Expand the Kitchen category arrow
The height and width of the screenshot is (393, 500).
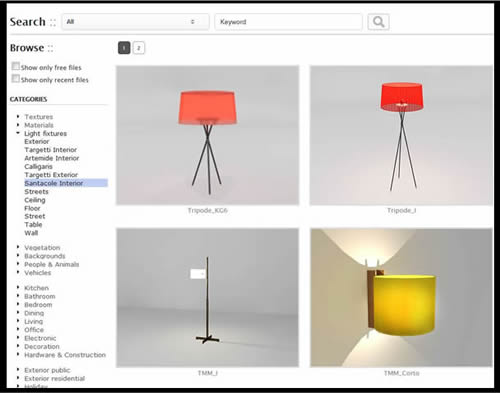pyautogui.click(x=18, y=287)
